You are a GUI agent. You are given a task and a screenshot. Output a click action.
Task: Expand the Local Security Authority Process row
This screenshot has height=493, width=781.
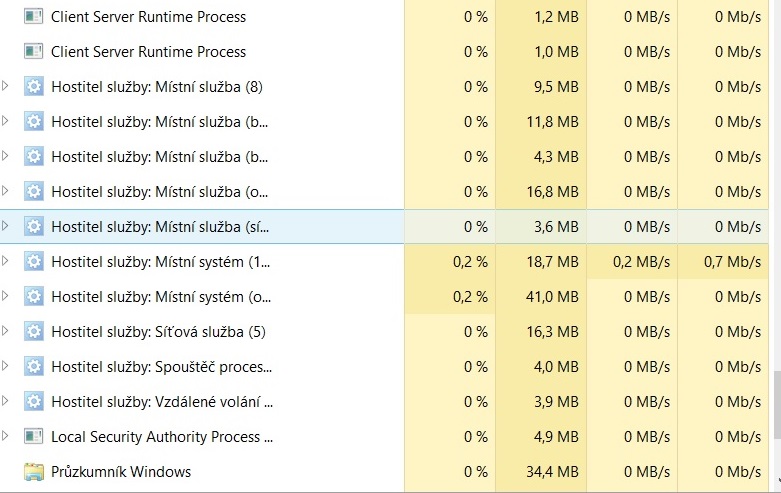(6, 437)
